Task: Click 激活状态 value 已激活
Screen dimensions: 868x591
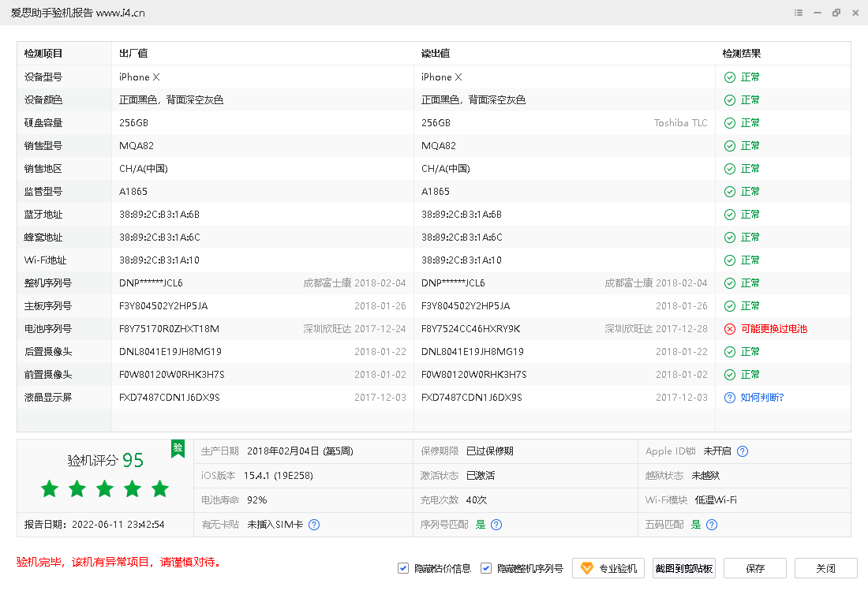Action: click(481, 476)
